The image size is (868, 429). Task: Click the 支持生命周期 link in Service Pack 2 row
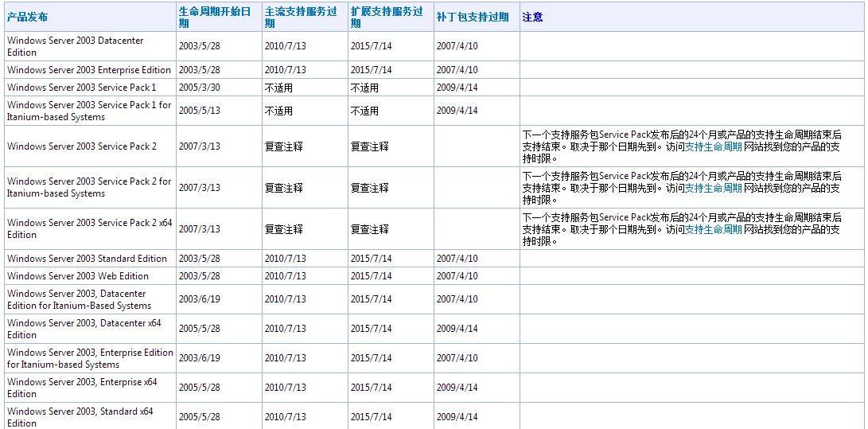(714, 146)
